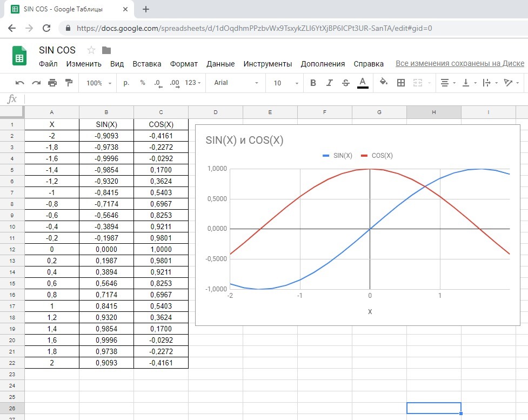Screen dimensions: 528x420
Task: Increase decimal places icon
Action: 175,83
